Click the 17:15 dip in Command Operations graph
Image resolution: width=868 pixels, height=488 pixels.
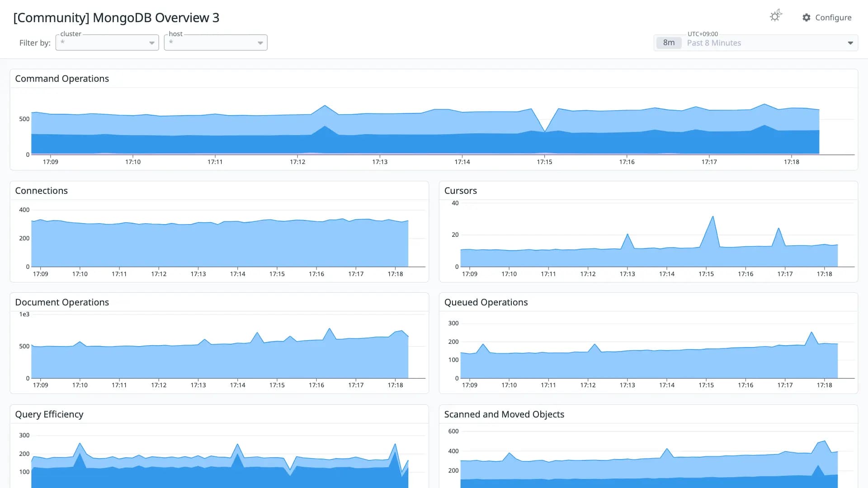click(545, 131)
